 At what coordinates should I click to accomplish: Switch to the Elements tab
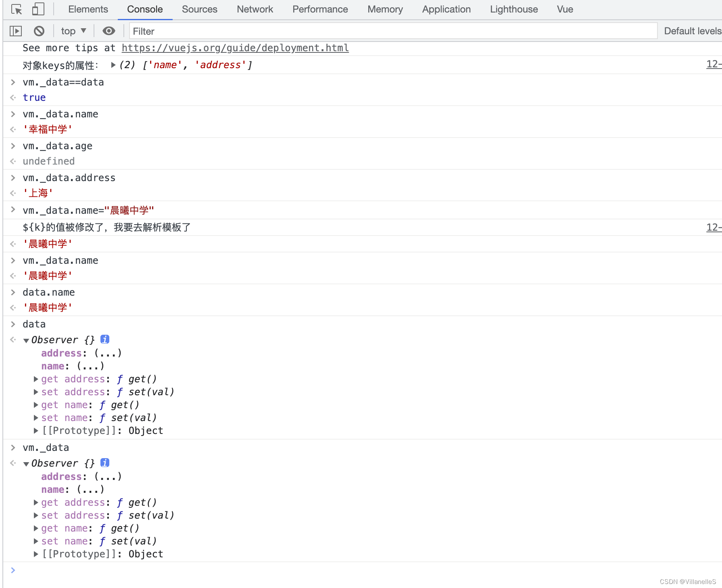[88, 9]
